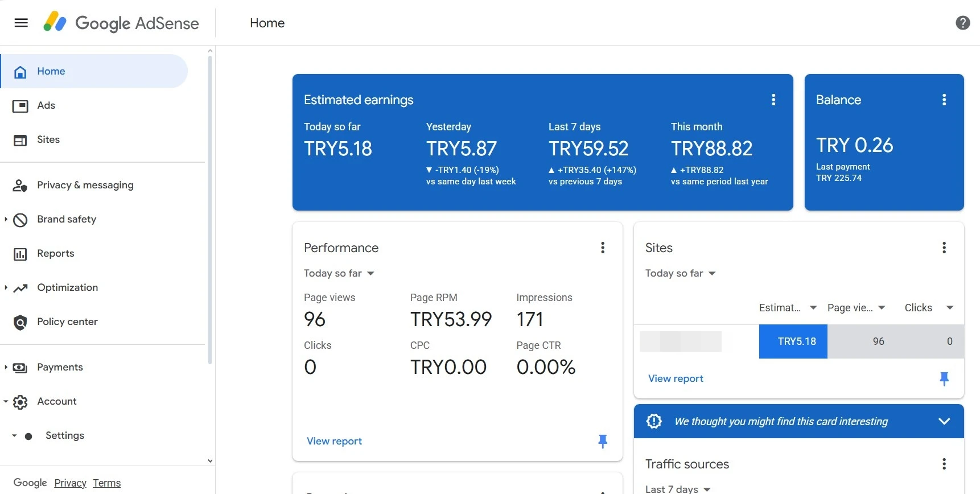Open Sites 'Today so far' dropdown

click(681, 273)
